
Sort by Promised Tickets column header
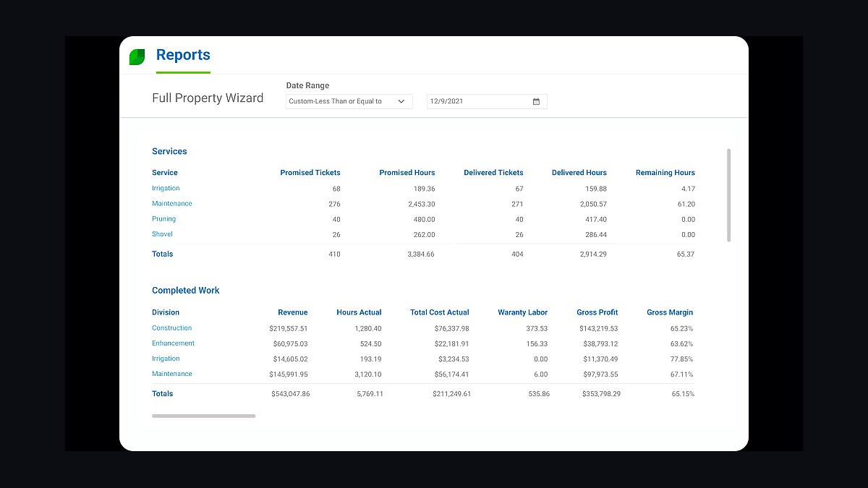tap(310, 173)
